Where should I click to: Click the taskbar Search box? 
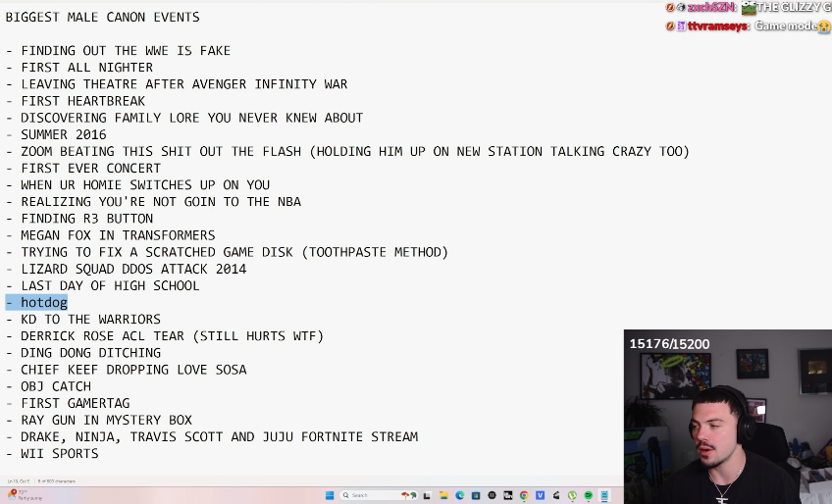click(379, 495)
